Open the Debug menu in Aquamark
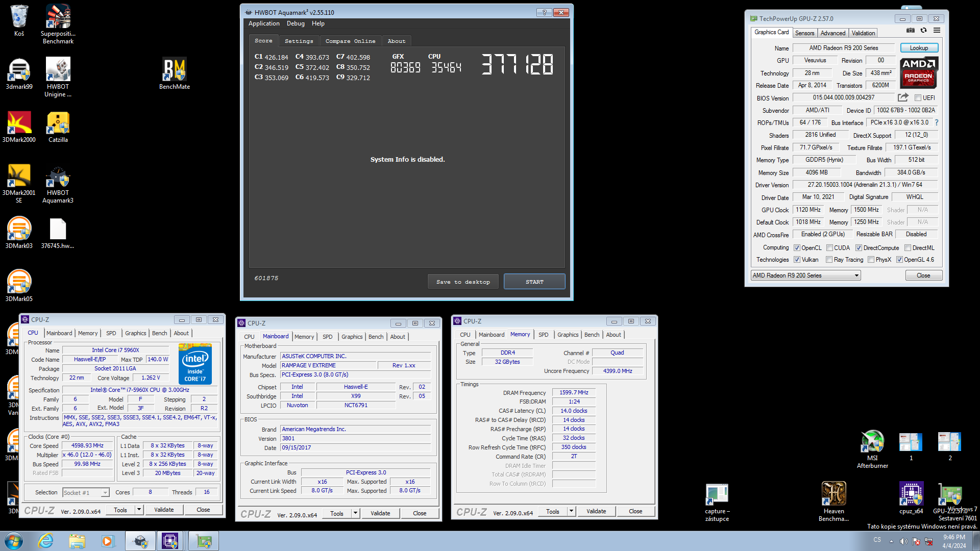This screenshot has width=980, height=551. point(296,23)
